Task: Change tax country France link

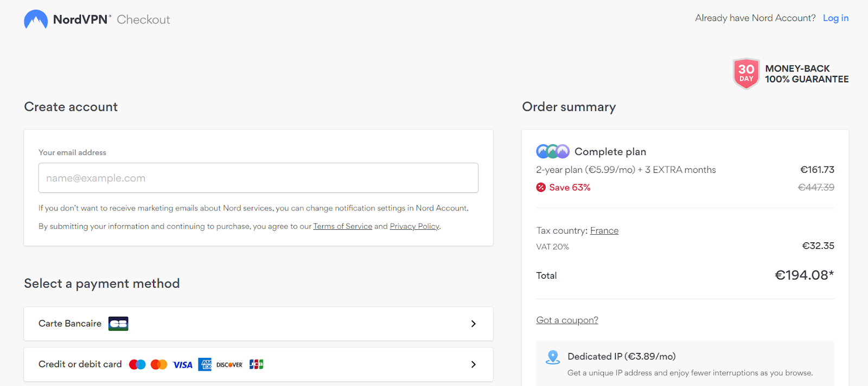Action: click(x=604, y=230)
